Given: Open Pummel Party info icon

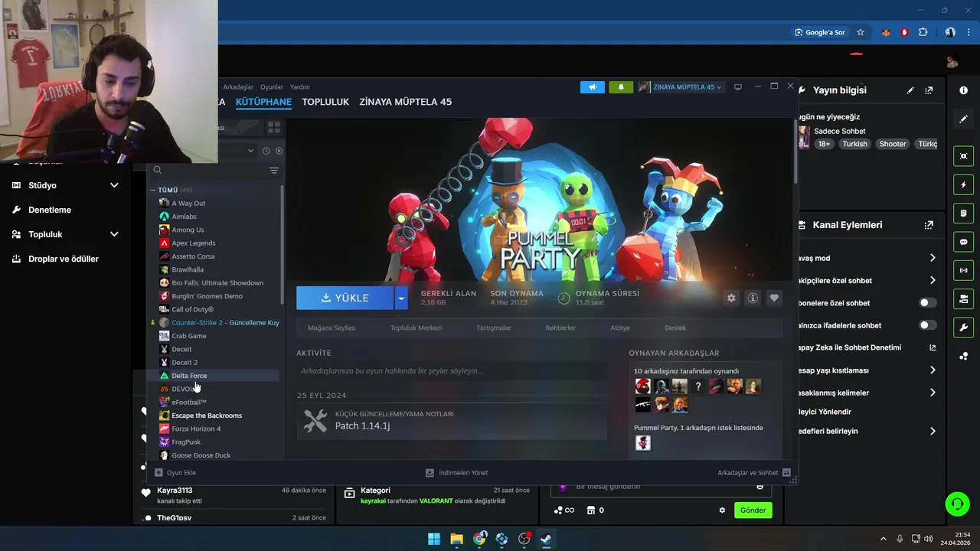Looking at the screenshot, I should click(753, 298).
